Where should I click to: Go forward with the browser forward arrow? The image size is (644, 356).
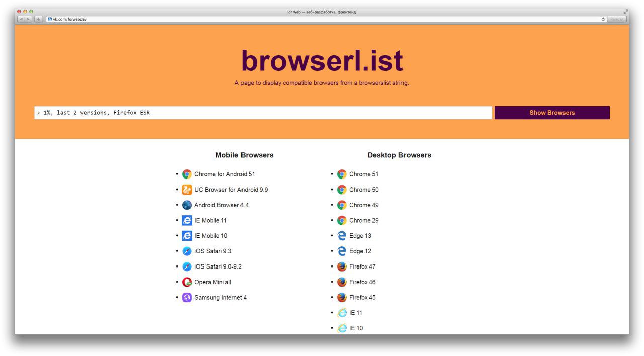29,19
